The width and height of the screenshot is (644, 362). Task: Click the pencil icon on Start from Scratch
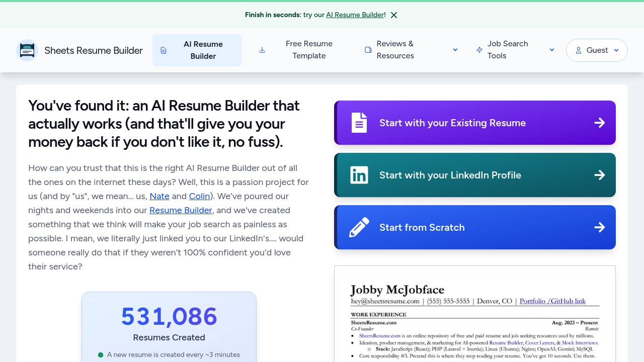[359, 227]
